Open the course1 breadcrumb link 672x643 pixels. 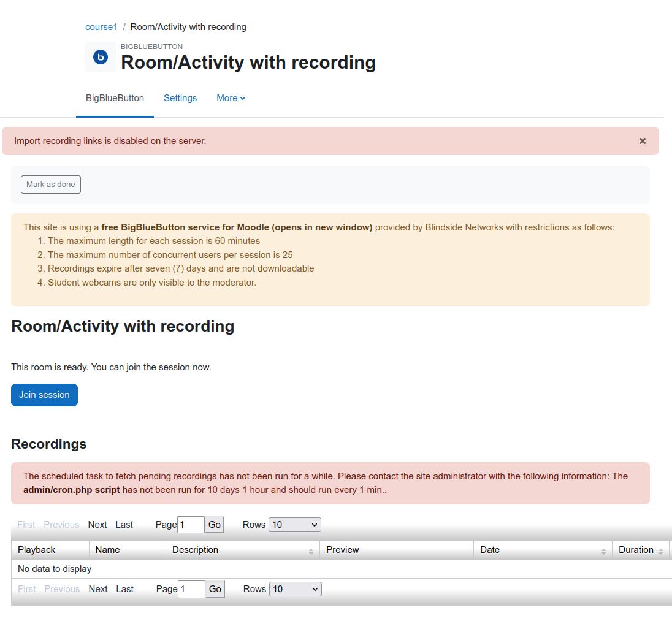point(101,27)
